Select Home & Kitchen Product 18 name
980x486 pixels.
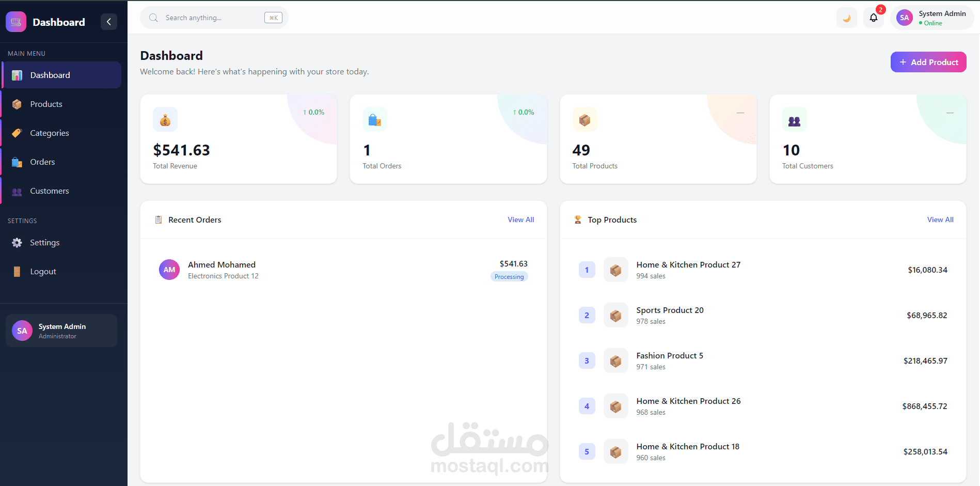click(688, 446)
